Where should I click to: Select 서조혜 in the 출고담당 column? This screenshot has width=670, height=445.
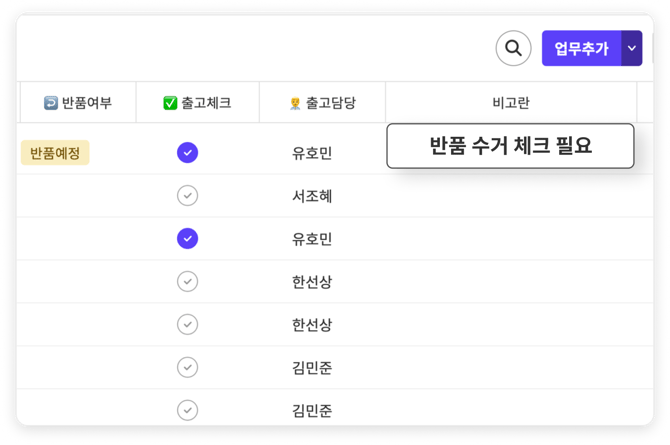(312, 196)
